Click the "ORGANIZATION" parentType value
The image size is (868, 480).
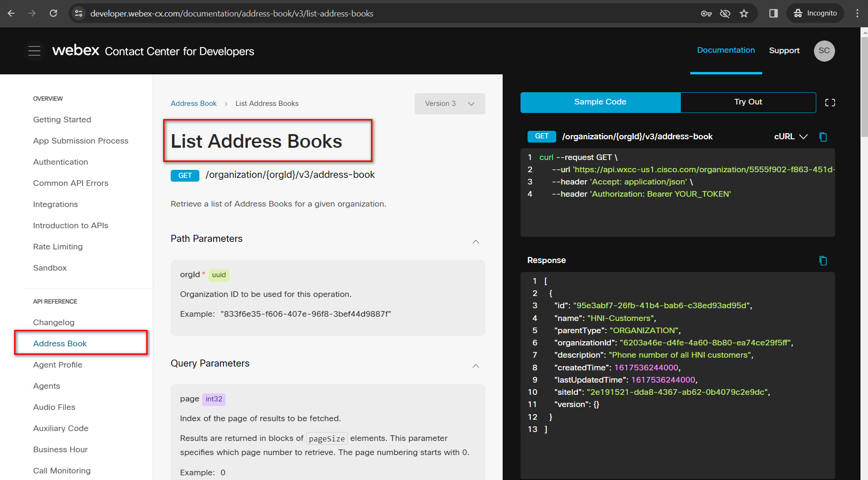click(644, 330)
